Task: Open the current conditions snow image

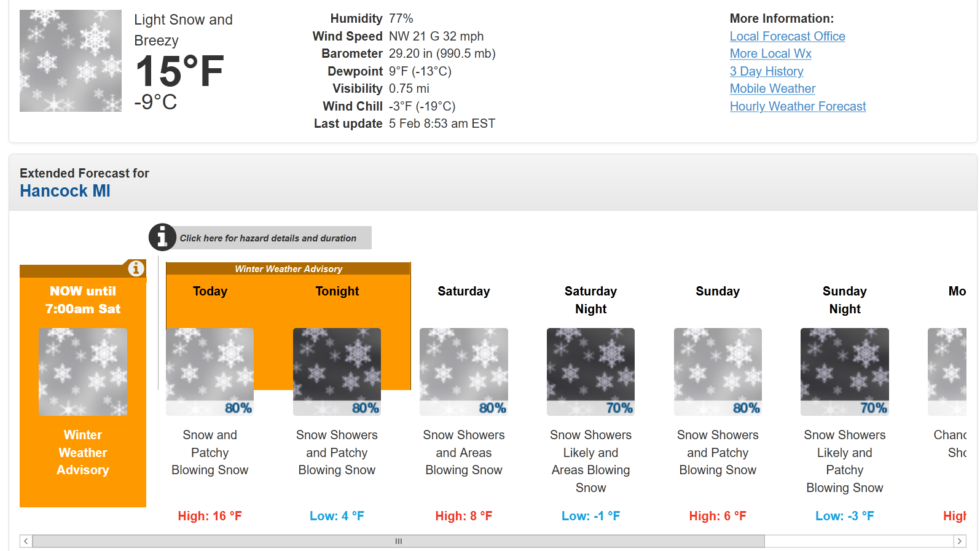Action: click(71, 61)
